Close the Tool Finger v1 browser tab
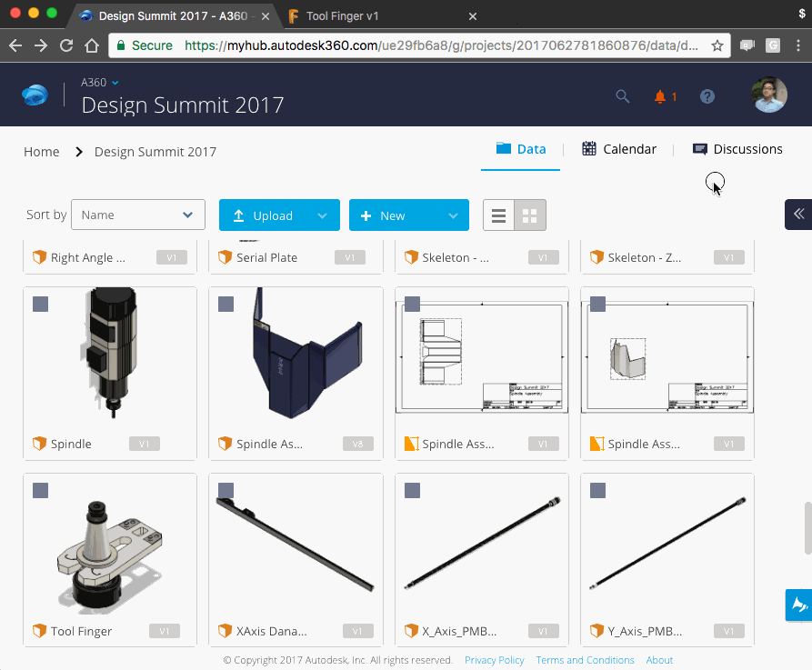The height and width of the screenshot is (670, 812). [472, 16]
